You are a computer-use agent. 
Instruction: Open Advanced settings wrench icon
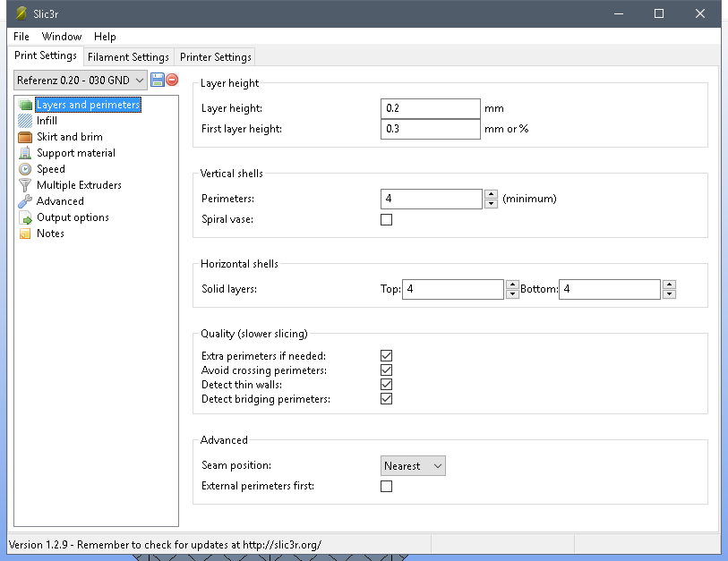25,201
